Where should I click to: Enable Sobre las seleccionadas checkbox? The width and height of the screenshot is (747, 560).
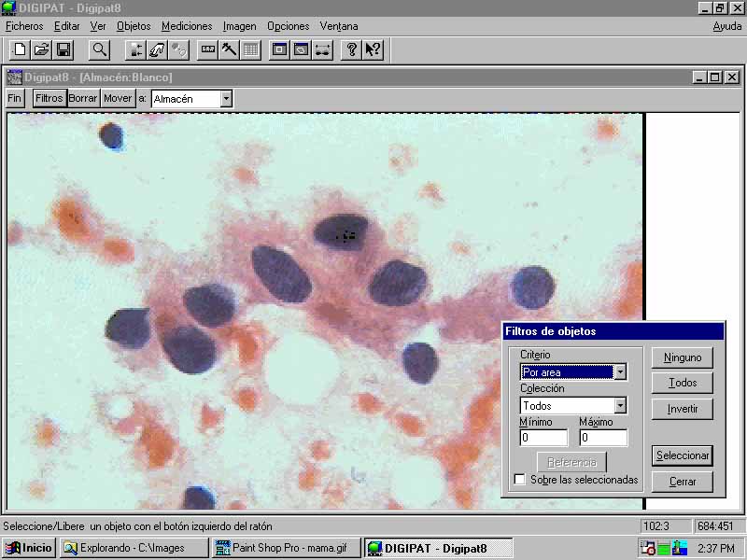tap(520, 480)
